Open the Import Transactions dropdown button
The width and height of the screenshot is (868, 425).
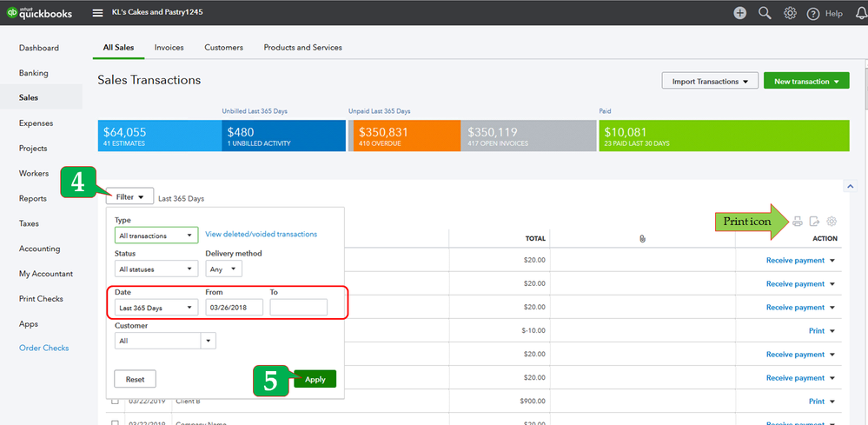[710, 82]
